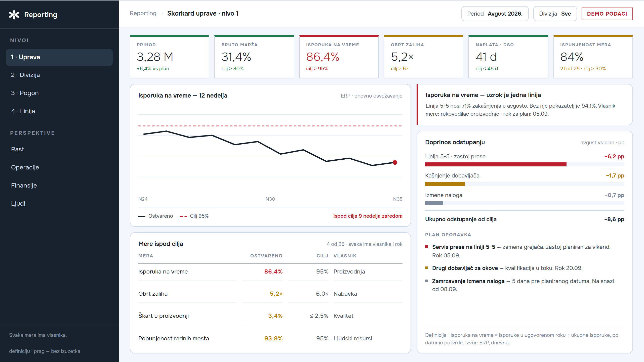Click 'Mere ispod cilja' heading
Viewport: 644px width, 362px height.
click(161, 244)
